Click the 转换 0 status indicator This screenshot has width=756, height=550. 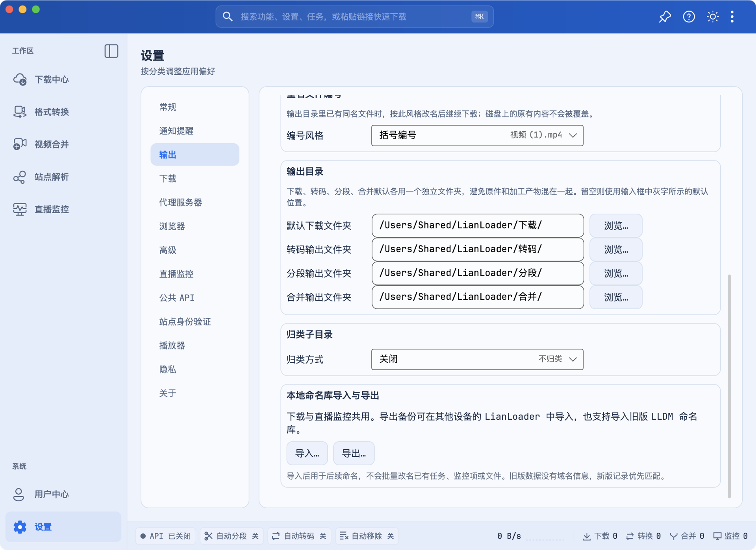tap(643, 536)
